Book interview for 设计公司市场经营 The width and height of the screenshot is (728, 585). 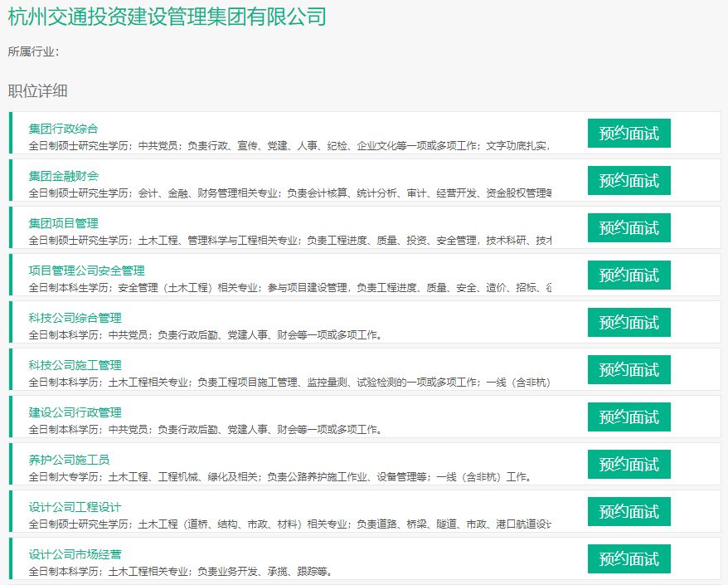(629, 559)
